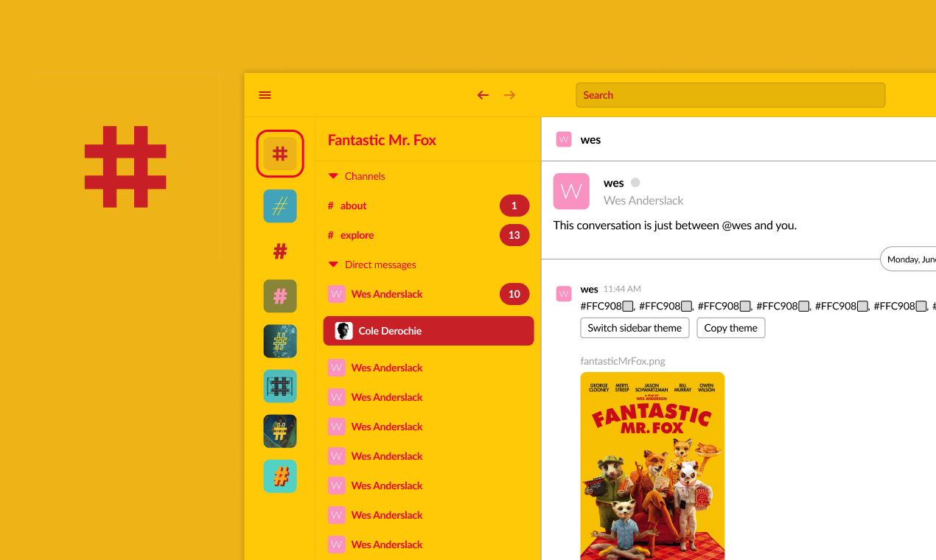Image resolution: width=936 pixels, height=560 pixels.
Task: Click the Switch sidebar theme button
Action: [x=635, y=328]
